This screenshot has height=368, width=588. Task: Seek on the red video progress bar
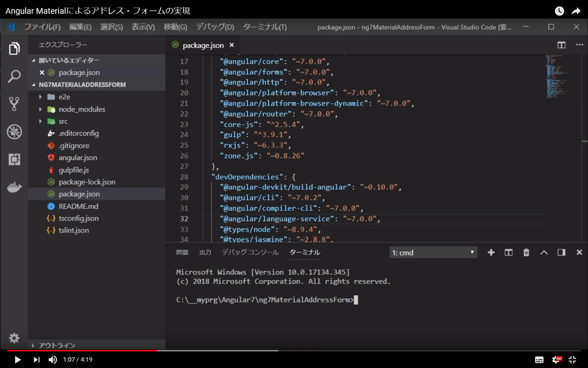[x=82, y=351]
